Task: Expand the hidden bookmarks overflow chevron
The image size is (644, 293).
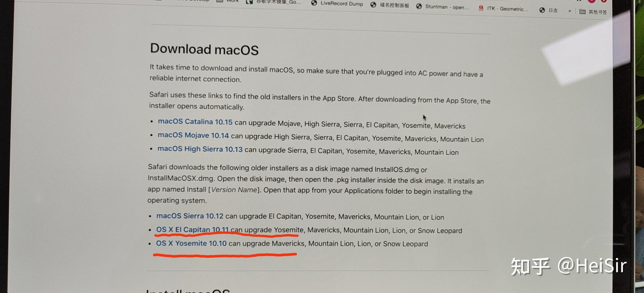Action: (x=570, y=11)
